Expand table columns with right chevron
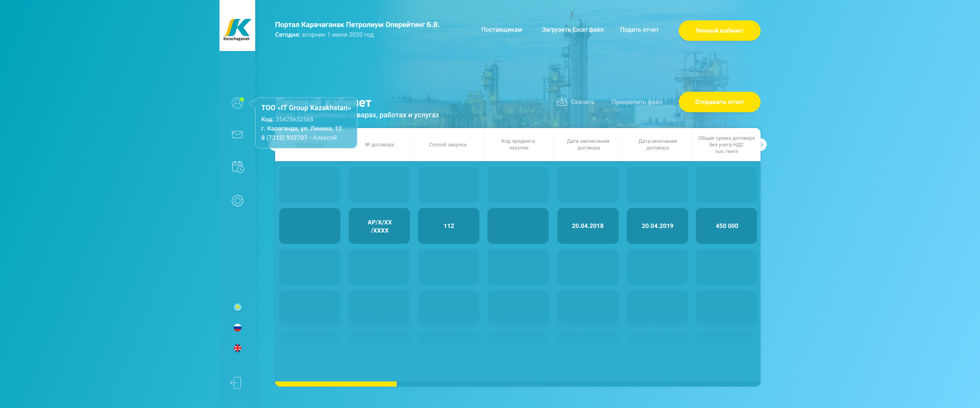Image resolution: width=980 pixels, height=408 pixels. [761, 145]
